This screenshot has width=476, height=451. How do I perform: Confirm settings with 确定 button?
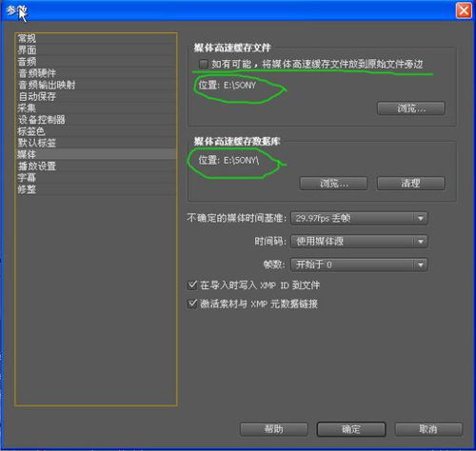[351, 429]
